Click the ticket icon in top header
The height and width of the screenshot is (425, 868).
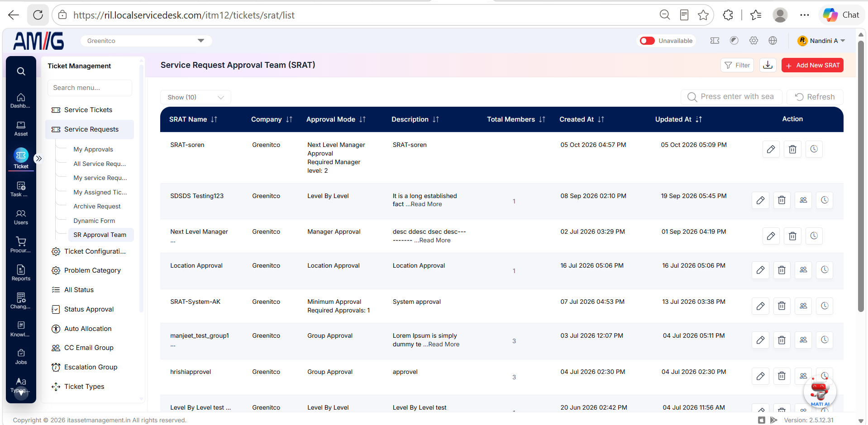[715, 41]
